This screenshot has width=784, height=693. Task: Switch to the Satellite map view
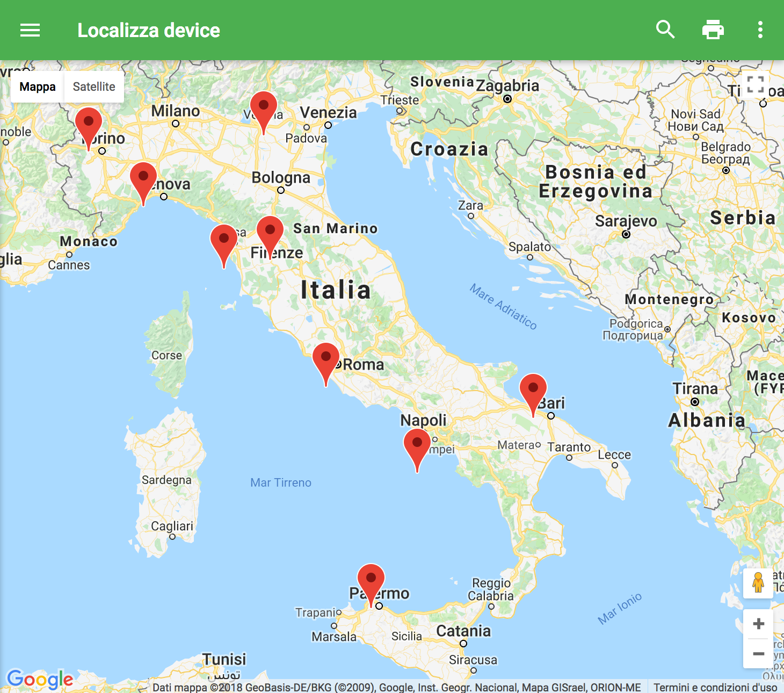pyautogui.click(x=94, y=86)
